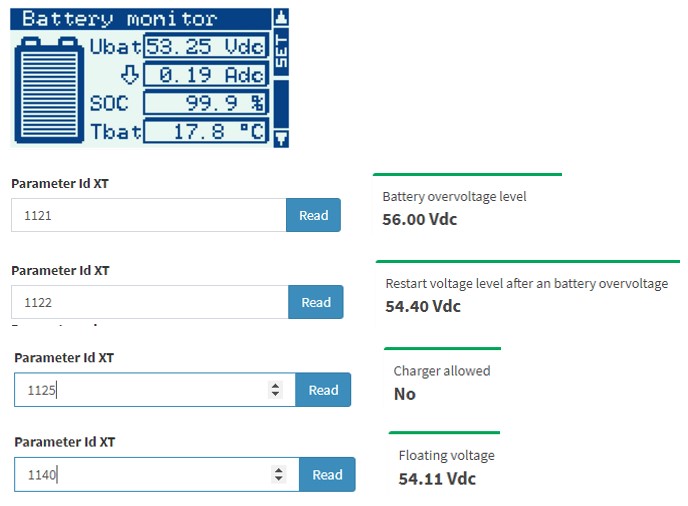
Task: Click the down arrow on the battery monitor
Action: click(281, 138)
